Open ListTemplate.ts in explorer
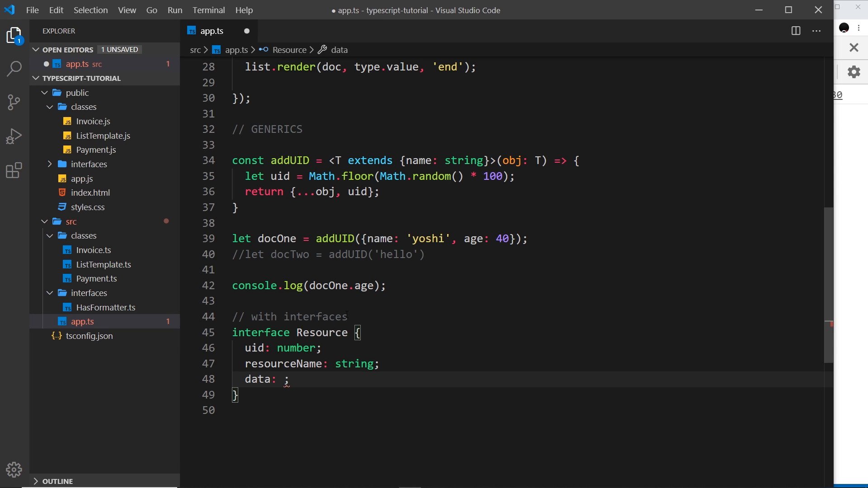868x488 pixels. click(x=104, y=264)
